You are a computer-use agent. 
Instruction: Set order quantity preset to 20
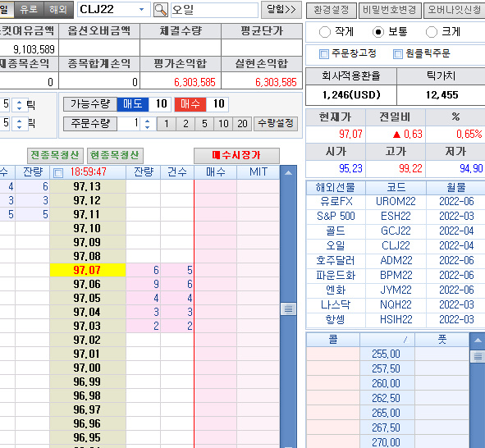click(x=242, y=124)
